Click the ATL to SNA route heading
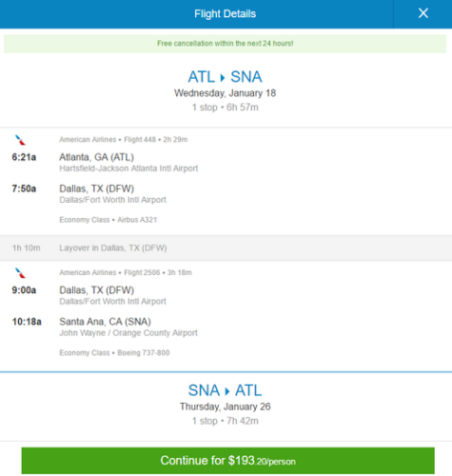The width and height of the screenshot is (452, 476). point(225,77)
